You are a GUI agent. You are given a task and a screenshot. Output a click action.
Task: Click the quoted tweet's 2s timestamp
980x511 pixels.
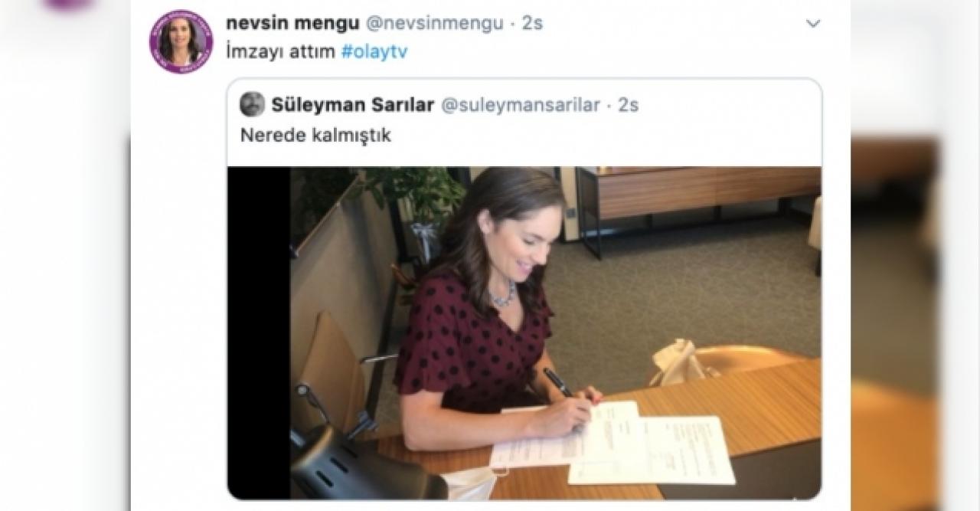(628, 105)
